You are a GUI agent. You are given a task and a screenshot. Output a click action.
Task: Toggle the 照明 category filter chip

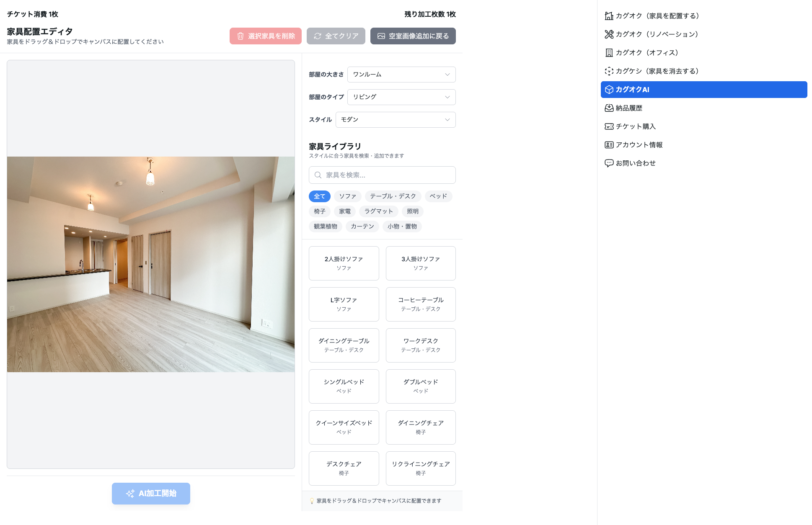click(412, 211)
